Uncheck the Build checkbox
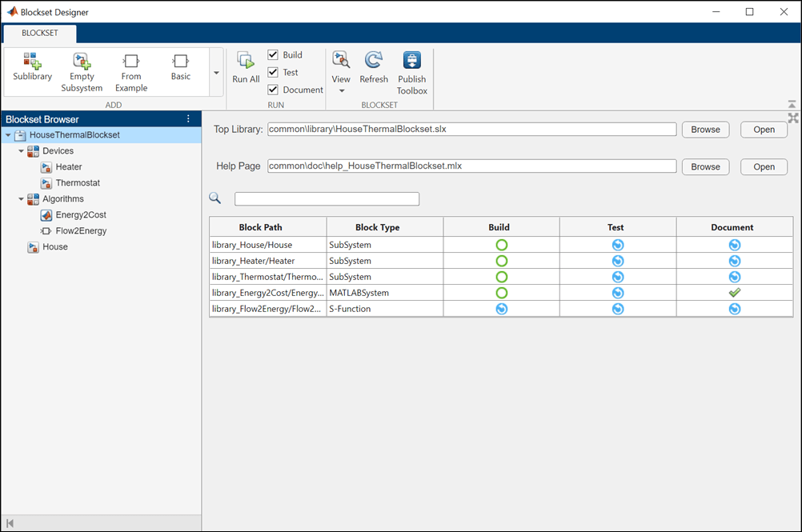Viewport: 802px width, 532px height. 274,55
